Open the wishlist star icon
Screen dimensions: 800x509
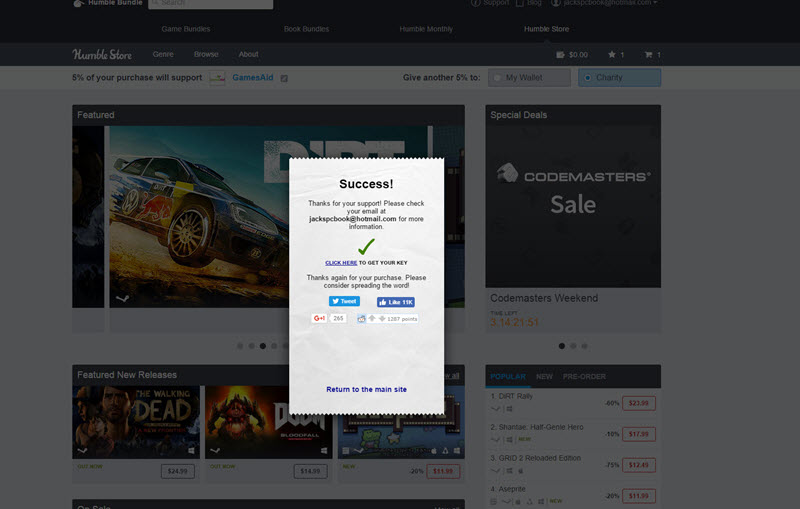[x=612, y=55]
